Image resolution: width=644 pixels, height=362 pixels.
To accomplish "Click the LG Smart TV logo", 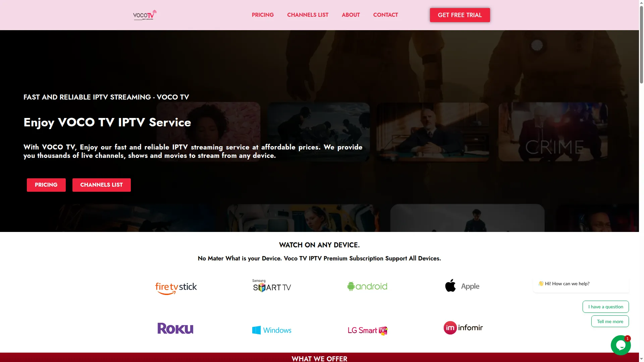I will 368,330.
